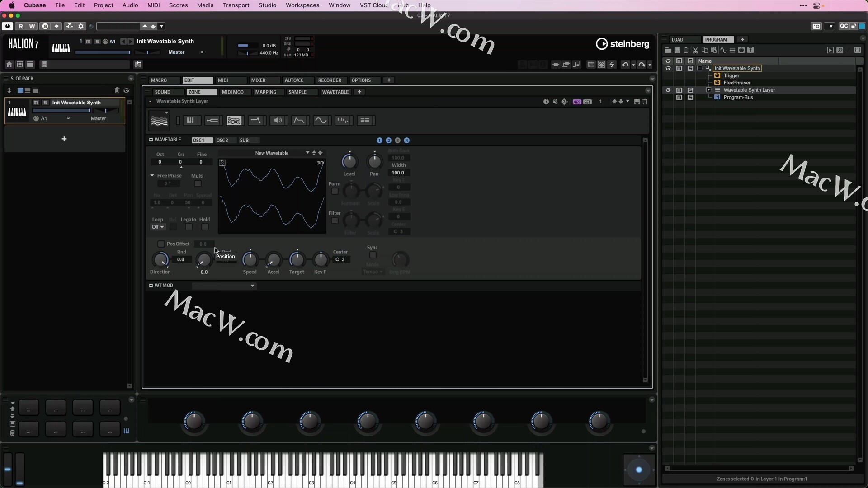Open the WT MOD dropdown menu

click(224, 286)
